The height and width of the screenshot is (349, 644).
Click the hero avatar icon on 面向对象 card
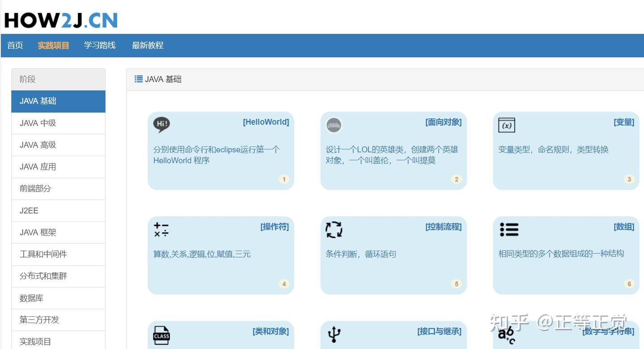click(x=334, y=125)
